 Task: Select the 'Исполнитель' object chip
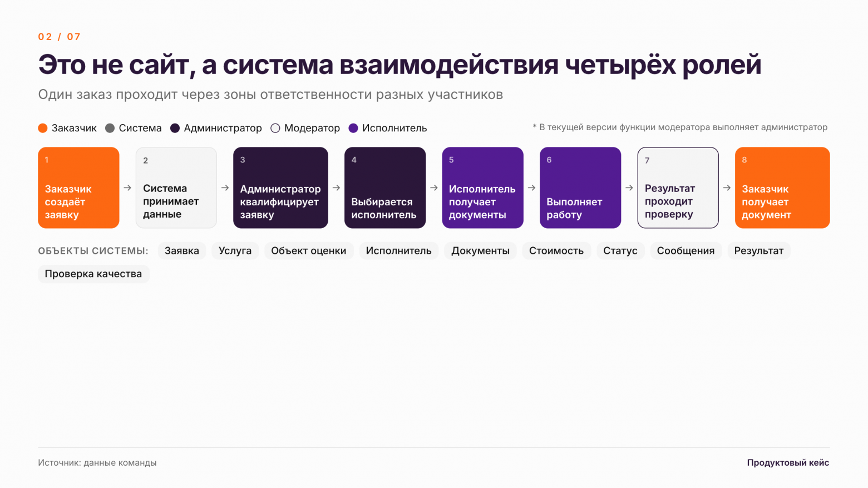(x=398, y=251)
